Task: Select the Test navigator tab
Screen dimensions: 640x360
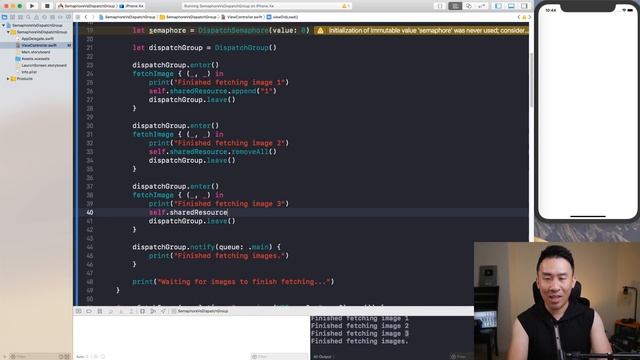Action: pos(44,17)
